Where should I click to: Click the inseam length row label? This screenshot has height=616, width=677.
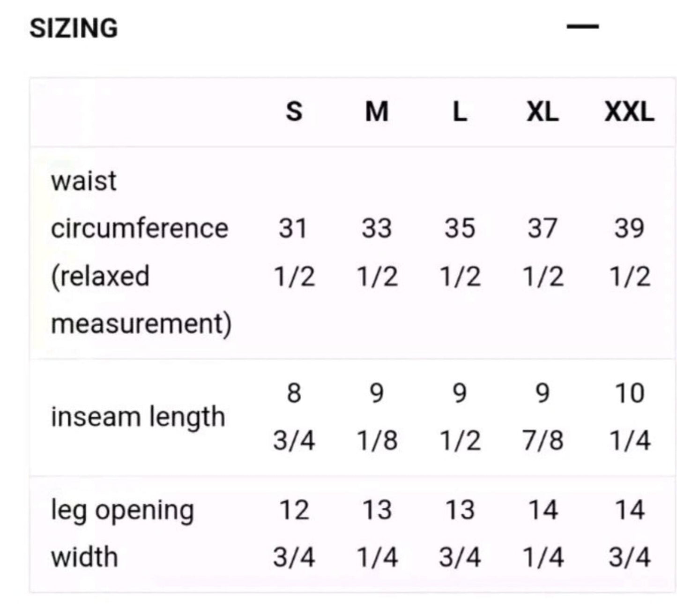(138, 417)
